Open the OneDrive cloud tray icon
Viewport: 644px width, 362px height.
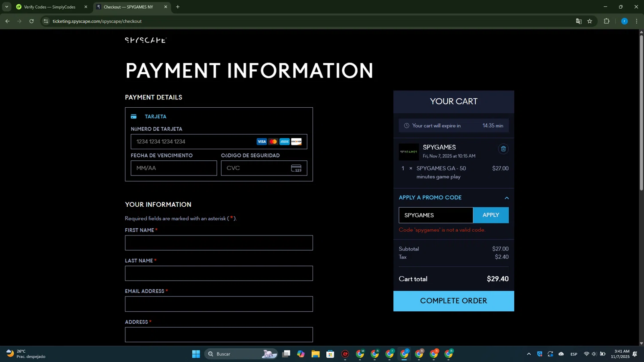561,354
